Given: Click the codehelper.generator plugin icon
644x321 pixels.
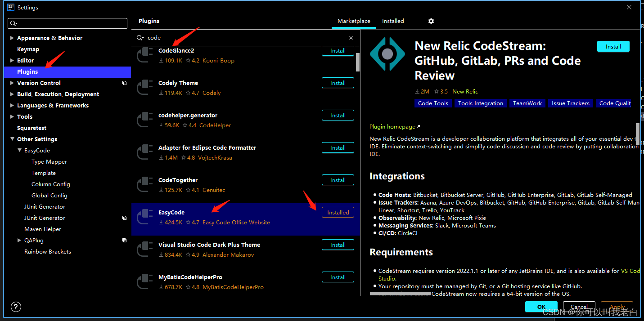Looking at the screenshot, I should point(145,120).
